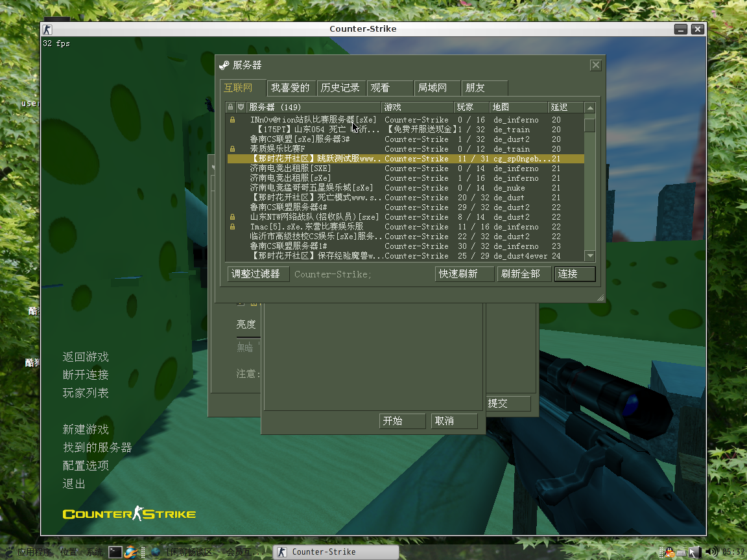Open the terminal launcher in the taskbar
The width and height of the screenshot is (747, 560).
pyautogui.click(x=115, y=552)
